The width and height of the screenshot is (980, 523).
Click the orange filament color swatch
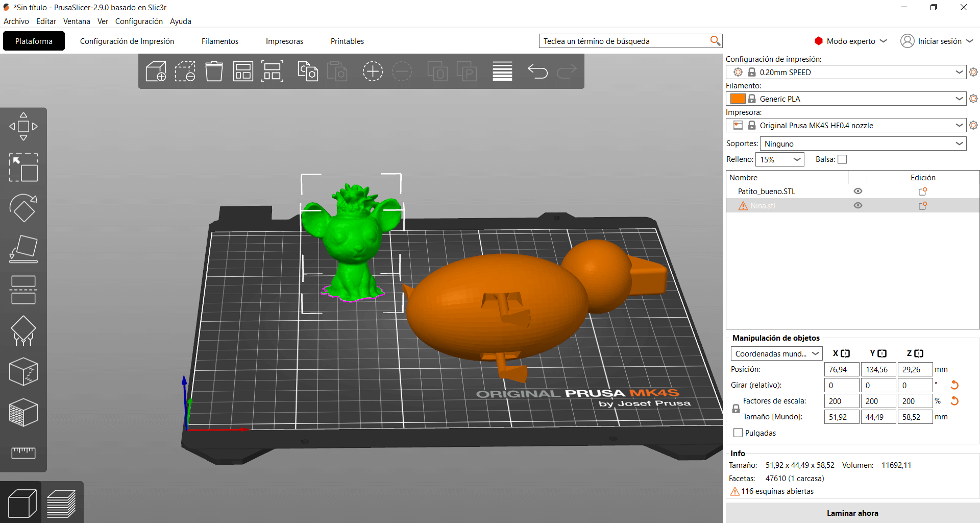738,99
